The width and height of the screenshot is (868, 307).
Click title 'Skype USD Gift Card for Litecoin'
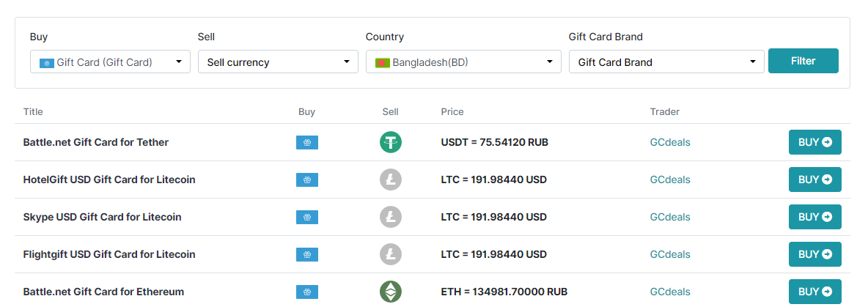pyautogui.click(x=103, y=217)
